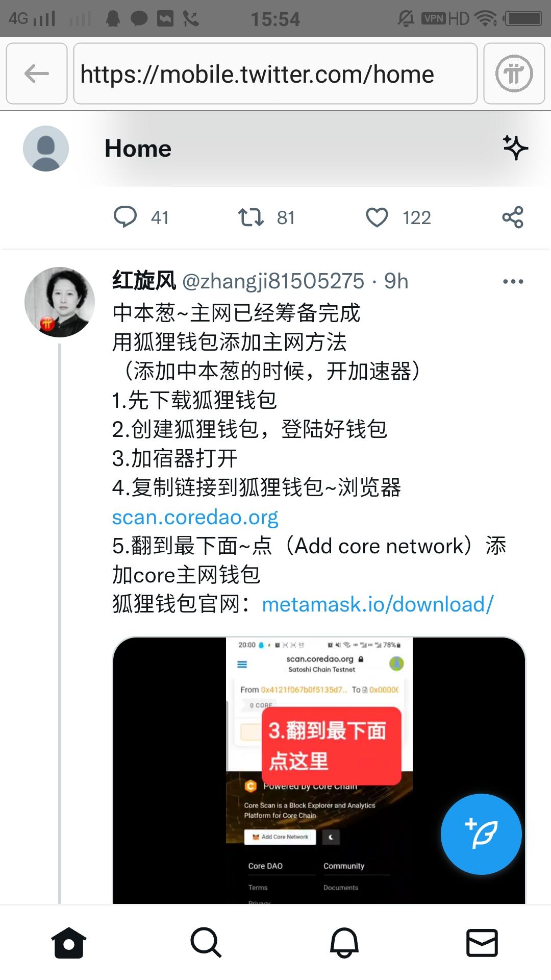Tap the sparkle top tweets icon

(x=515, y=148)
